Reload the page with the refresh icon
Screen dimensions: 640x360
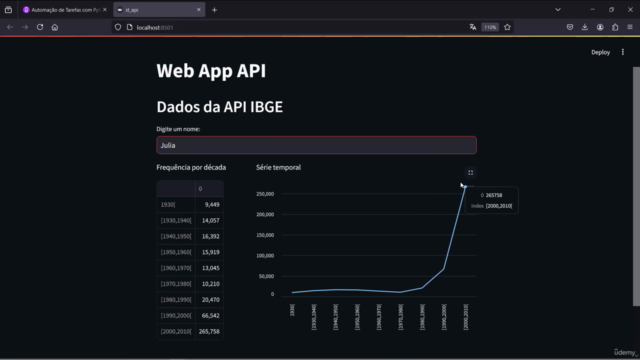point(40,27)
